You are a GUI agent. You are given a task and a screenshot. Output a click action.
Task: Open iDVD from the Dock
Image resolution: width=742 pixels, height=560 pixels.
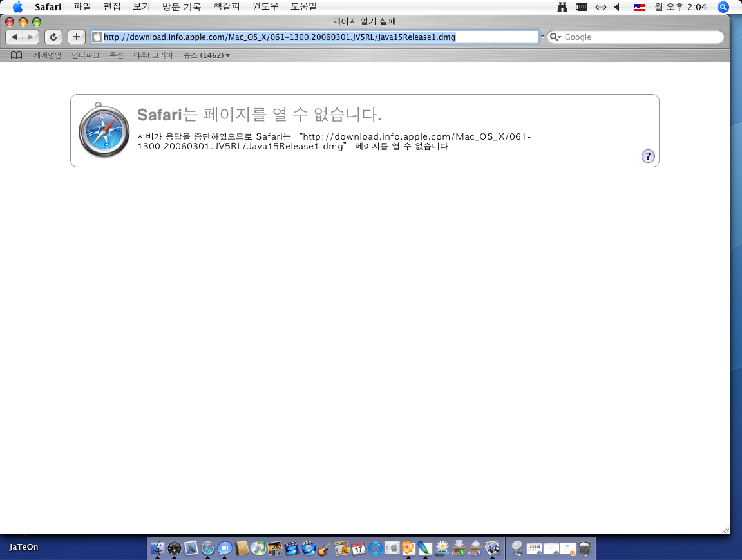[x=309, y=548]
